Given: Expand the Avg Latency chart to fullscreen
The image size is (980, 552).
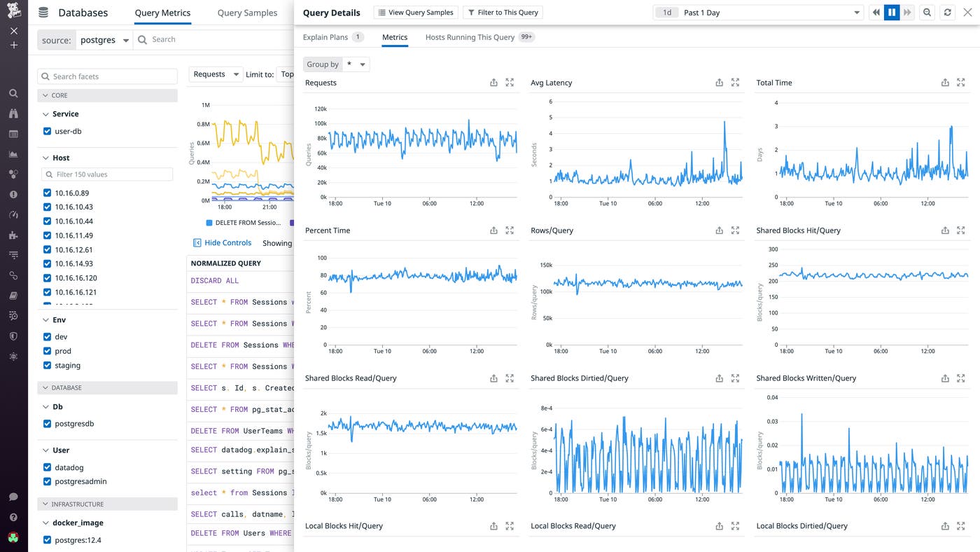Looking at the screenshot, I should [x=735, y=82].
